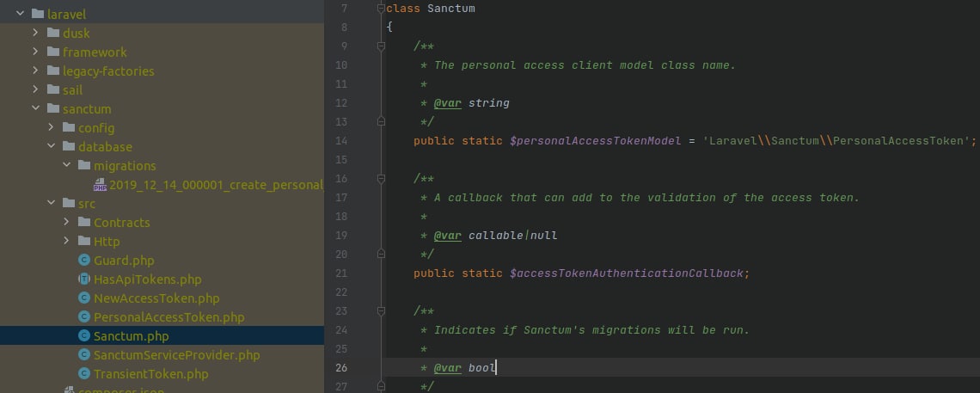Click the framework folder icon
The height and width of the screenshot is (393, 980).
pos(53,52)
